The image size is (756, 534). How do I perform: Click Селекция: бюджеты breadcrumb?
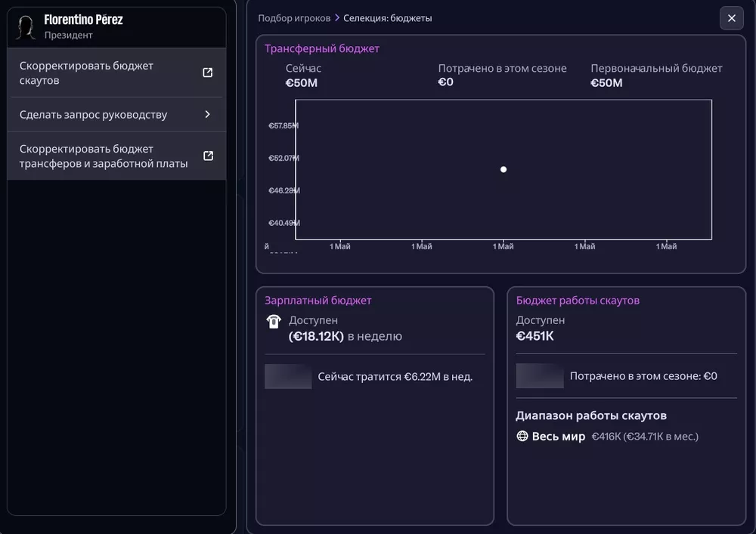coord(388,18)
